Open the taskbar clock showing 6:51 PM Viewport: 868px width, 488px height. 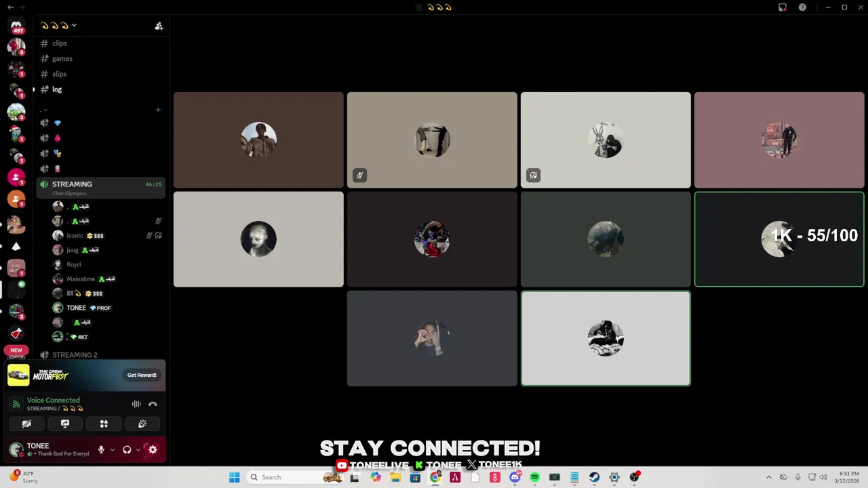pyautogui.click(x=849, y=477)
